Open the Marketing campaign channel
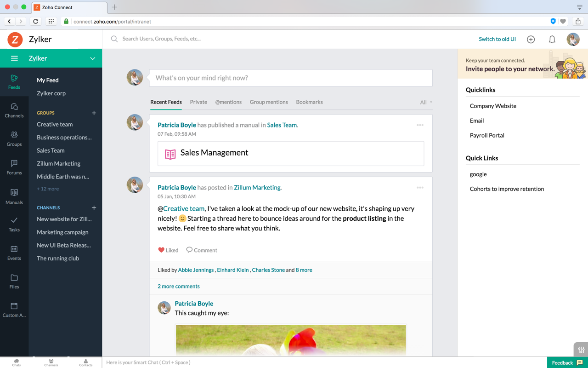This screenshot has width=588, height=368. [62, 232]
